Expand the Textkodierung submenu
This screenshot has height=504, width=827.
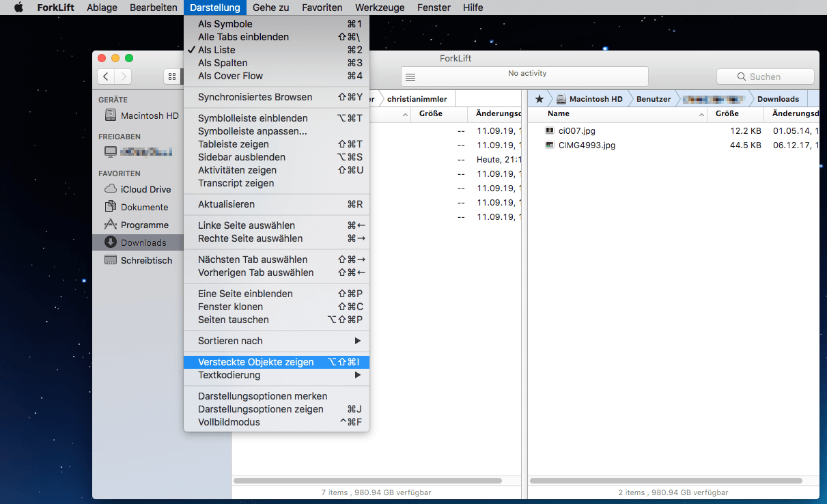pyautogui.click(x=277, y=375)
